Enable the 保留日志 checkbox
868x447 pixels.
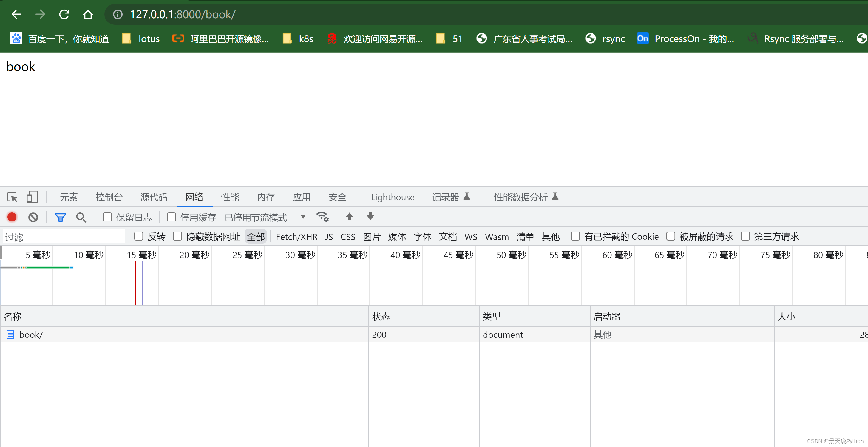tap(107, 217)
